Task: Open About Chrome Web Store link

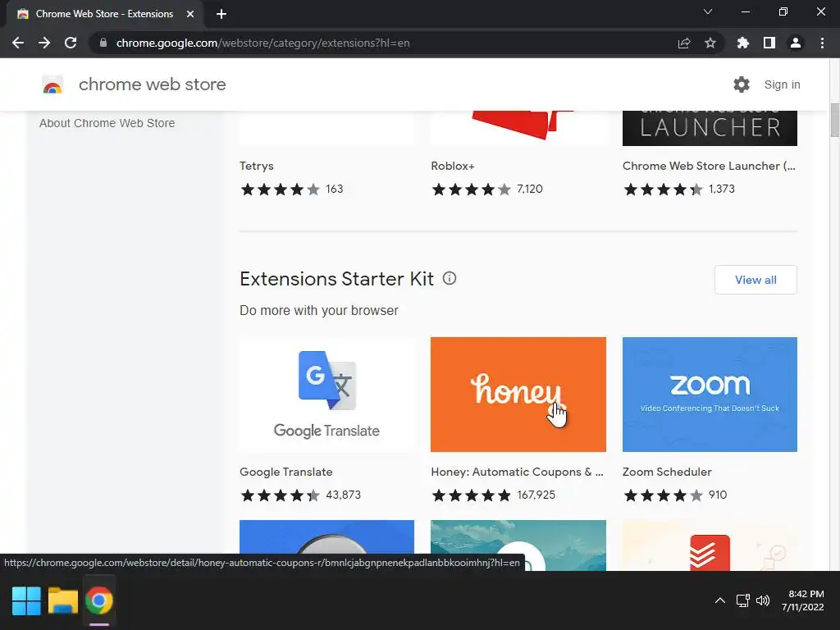Action: pos(107,123)
